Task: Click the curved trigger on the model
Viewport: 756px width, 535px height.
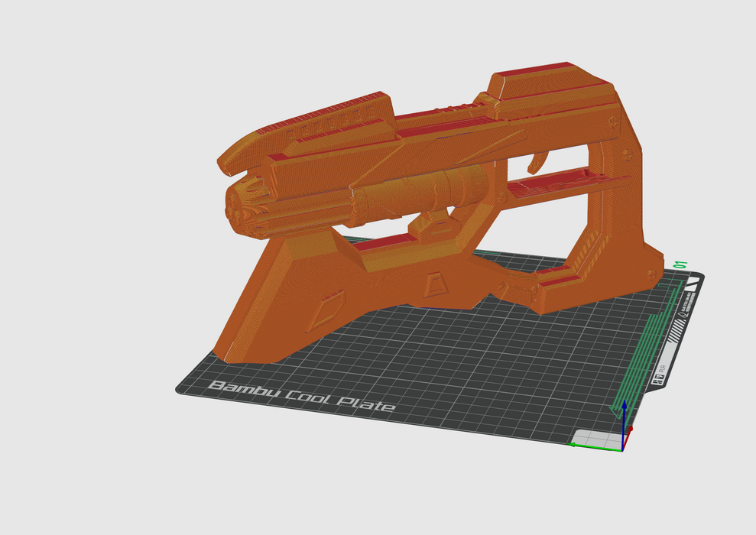Action: 538,161
